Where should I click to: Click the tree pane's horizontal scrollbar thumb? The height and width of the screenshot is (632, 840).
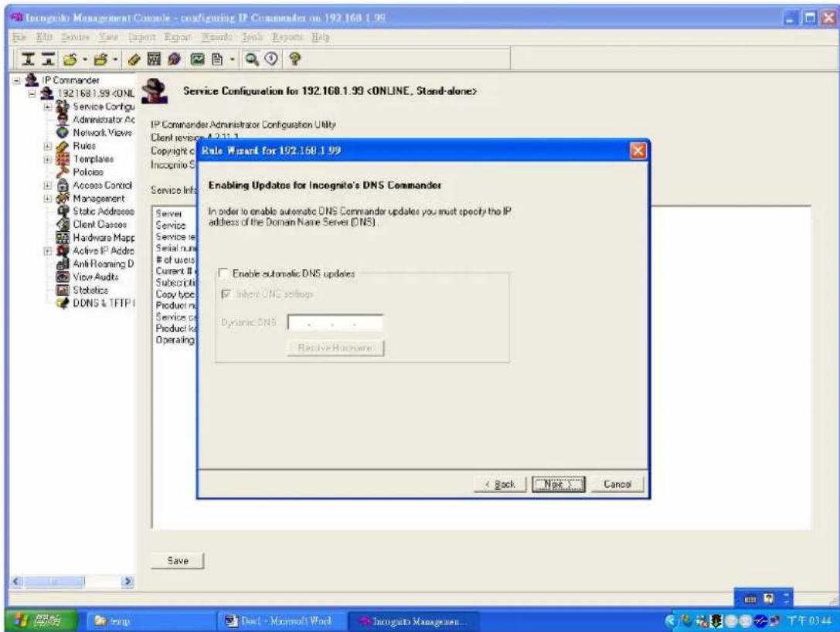click(x=54, y=581)
